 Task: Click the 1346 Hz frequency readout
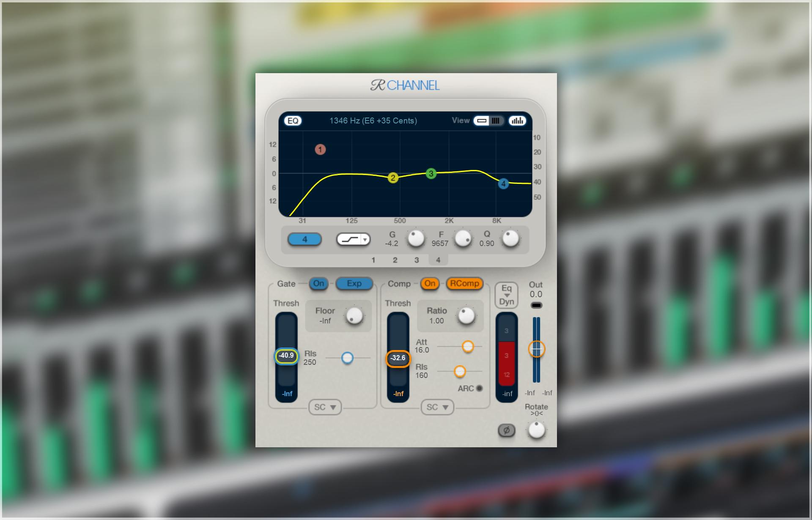(x=373, y=121)
